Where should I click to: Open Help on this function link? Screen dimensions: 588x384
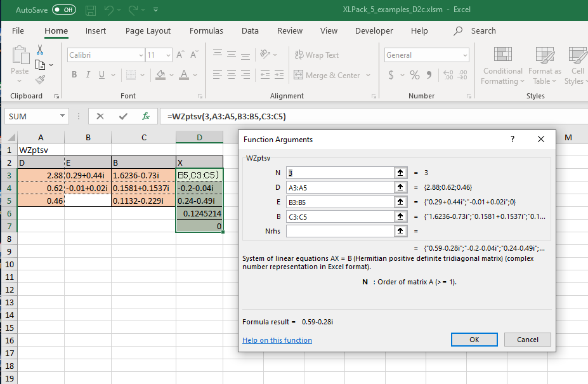(277, 340)
